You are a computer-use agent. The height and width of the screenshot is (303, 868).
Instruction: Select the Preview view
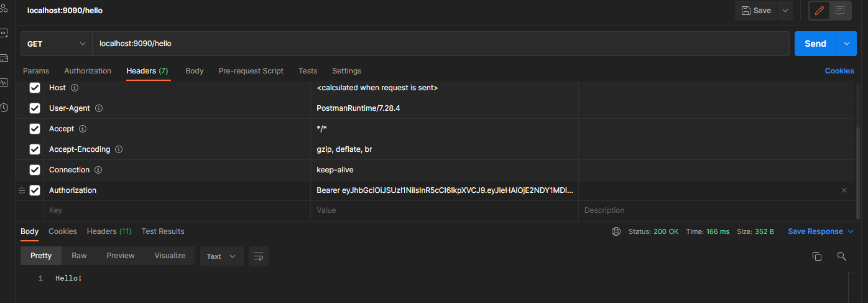pyautogui.click(x=121, y=256)
